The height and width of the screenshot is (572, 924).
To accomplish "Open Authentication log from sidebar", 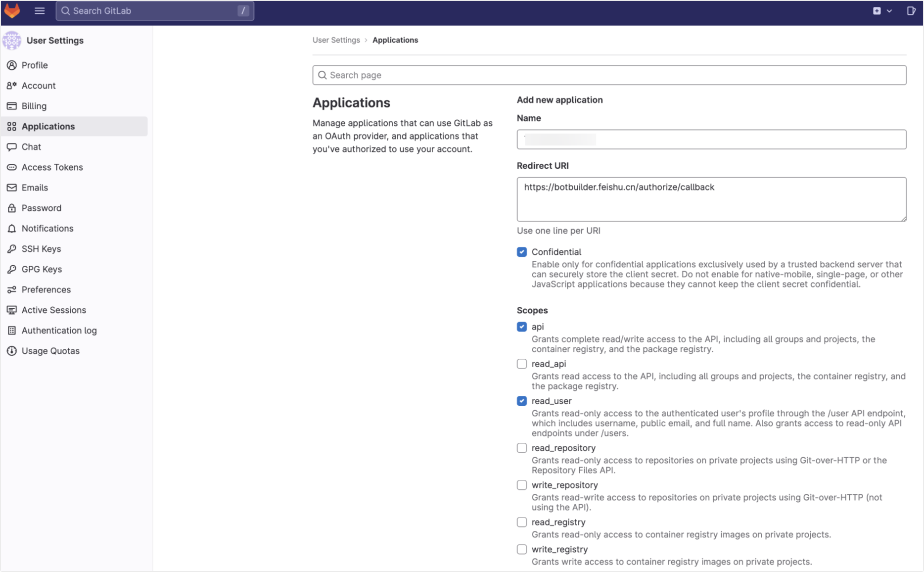I will pos(59,330).
